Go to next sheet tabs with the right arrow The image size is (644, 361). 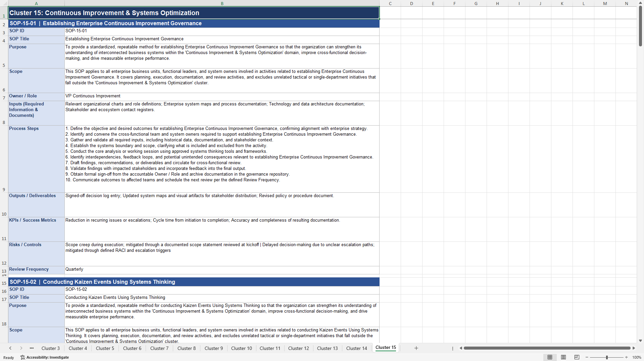point(21,348)
